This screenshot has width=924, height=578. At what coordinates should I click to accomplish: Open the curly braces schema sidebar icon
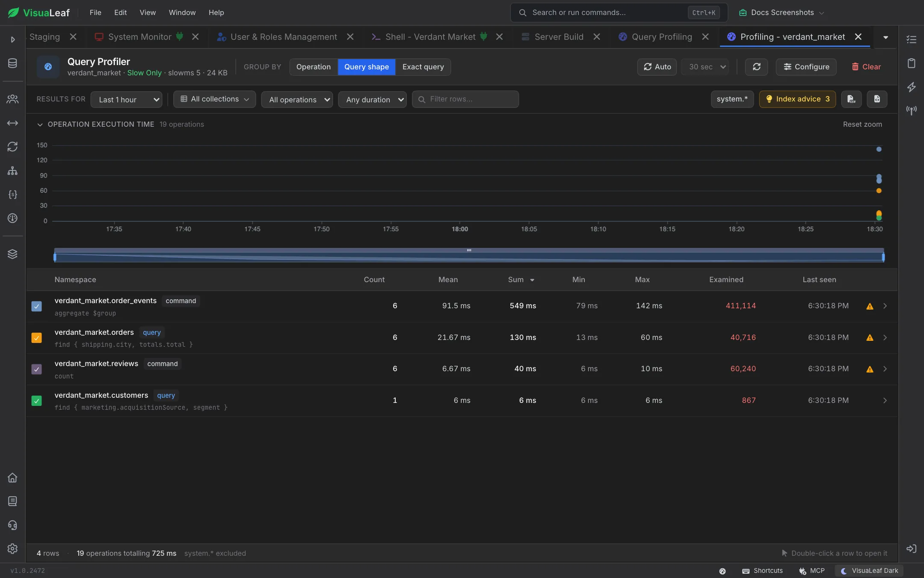coord(12,194)
